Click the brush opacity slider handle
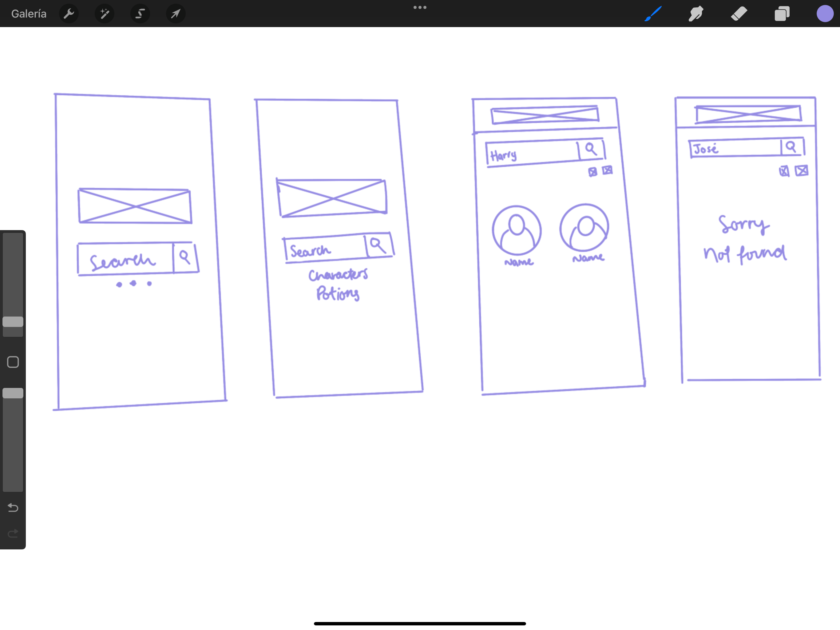Image resolution: width=840 pixels, height=630 pixels. (x=13, y=393)
